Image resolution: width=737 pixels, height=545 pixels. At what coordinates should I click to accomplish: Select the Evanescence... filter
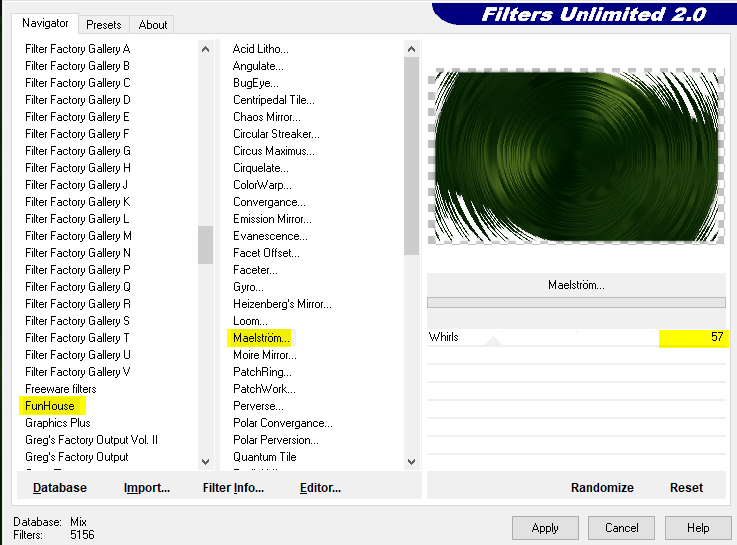[270, 236]
